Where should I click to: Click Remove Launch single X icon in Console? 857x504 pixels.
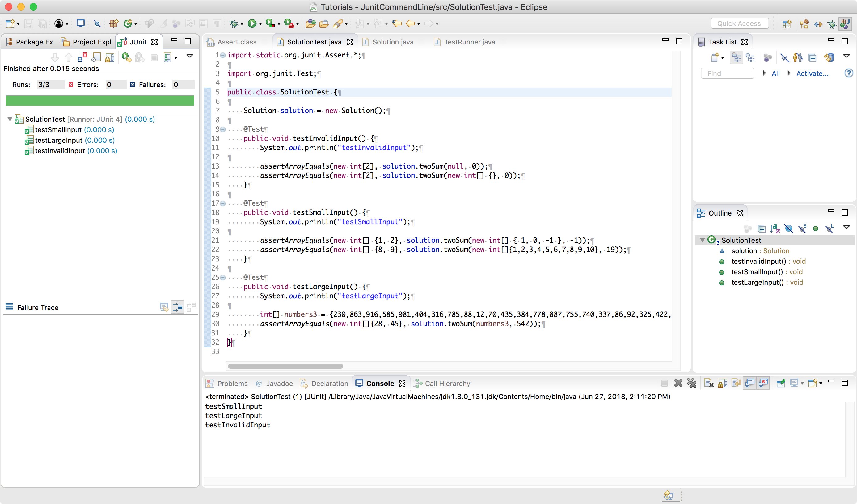[678, 383]
